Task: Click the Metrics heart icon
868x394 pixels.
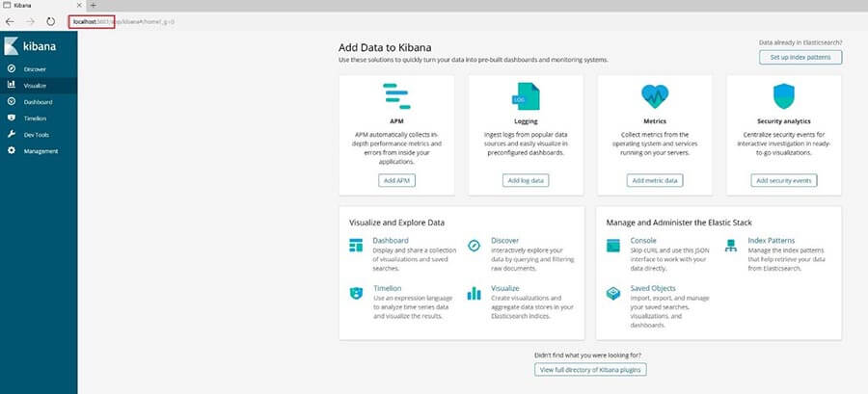Action: coord(654,96)
